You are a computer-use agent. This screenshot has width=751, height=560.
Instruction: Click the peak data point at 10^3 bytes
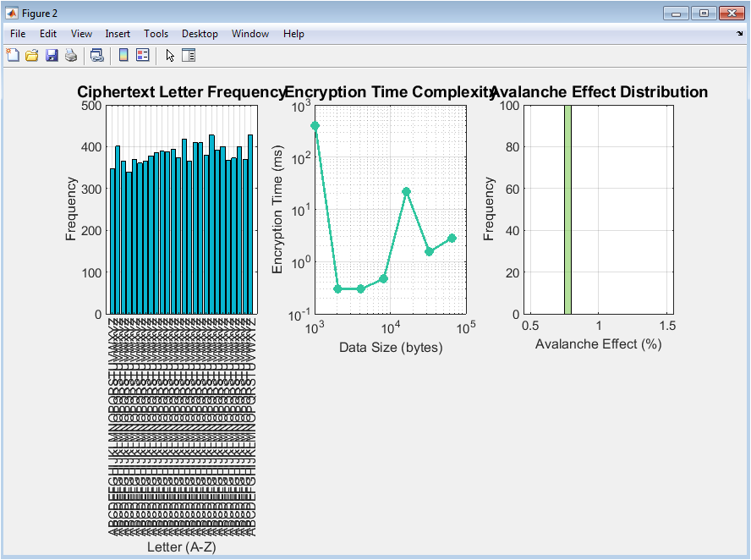coord(315,126)
